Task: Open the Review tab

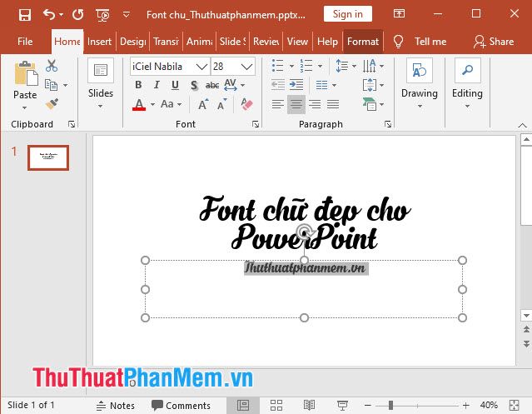Action: pyautogui.click(x=266, y=42)
